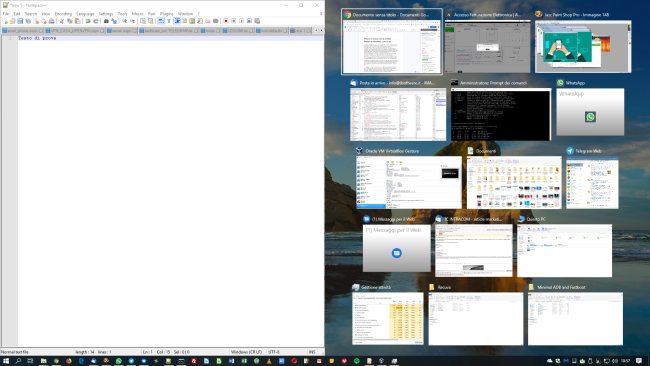Select the Documenti folder window thumbnail
The image size is (650, 366).
click(514, 182)
